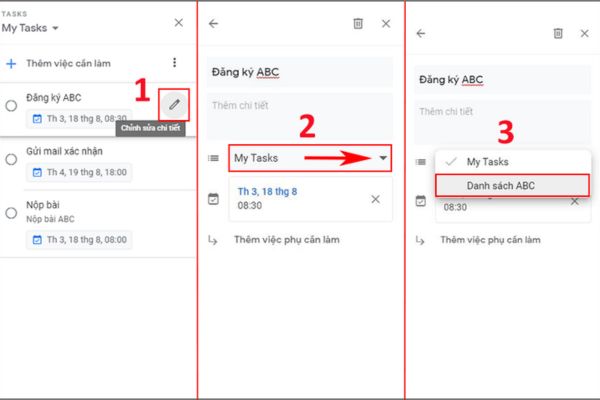Click Thêm việc phụ cần làm in middle panel

(287, 240)
